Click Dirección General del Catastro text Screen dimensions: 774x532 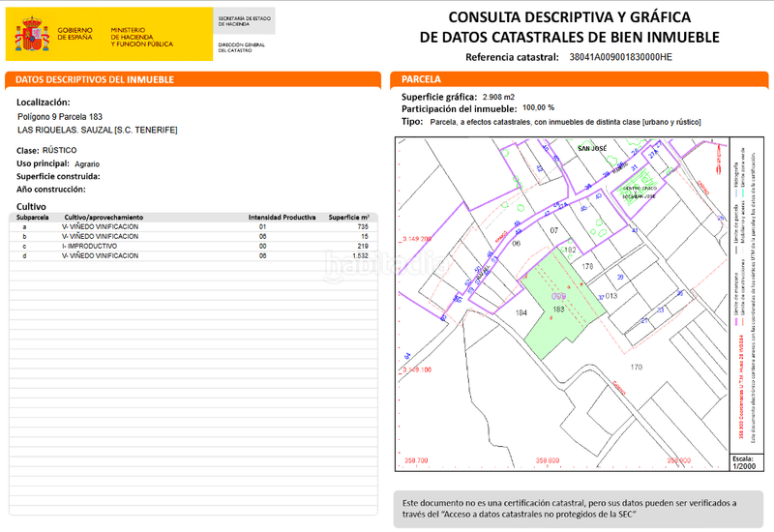tap(241, 47)
